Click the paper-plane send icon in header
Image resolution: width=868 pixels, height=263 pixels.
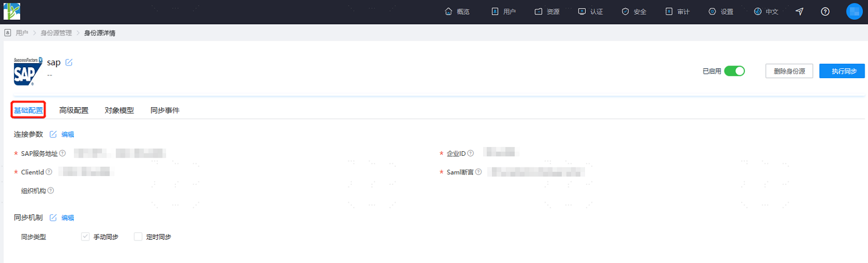click(800, 12)
